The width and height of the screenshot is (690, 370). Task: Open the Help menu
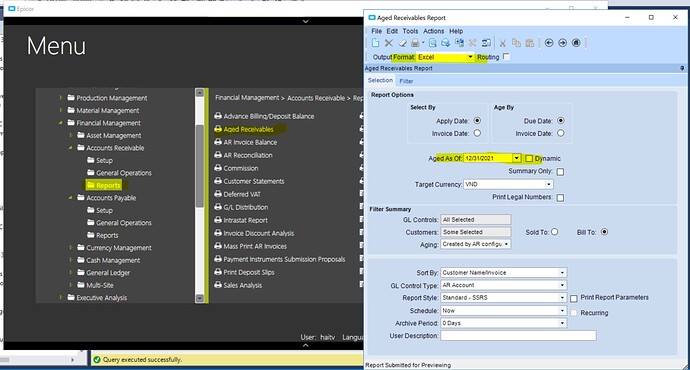pos(456,31)
